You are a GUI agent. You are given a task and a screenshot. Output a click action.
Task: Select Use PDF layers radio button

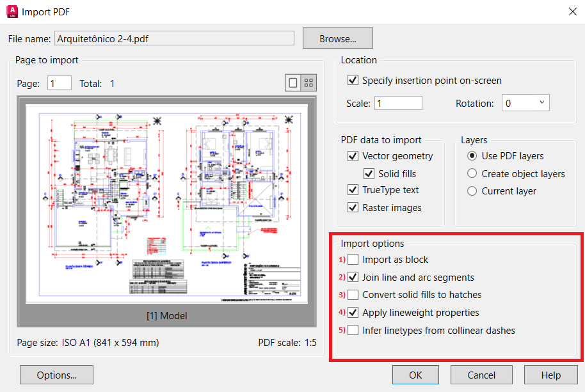472,156
